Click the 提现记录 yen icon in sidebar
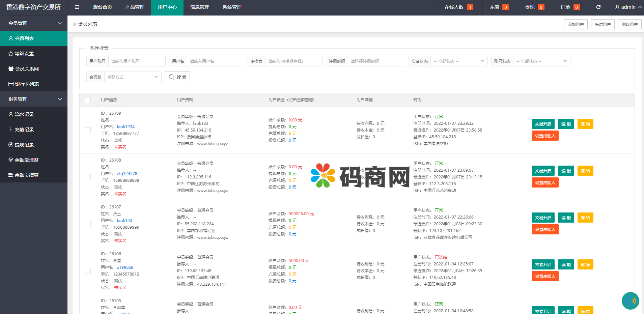The image size is (644, 314). [11, 145]
